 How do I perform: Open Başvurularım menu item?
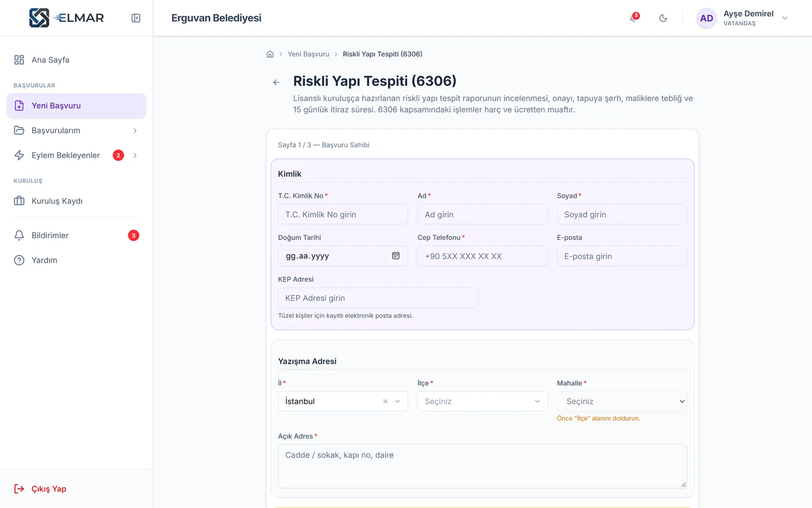coord(76,130)
